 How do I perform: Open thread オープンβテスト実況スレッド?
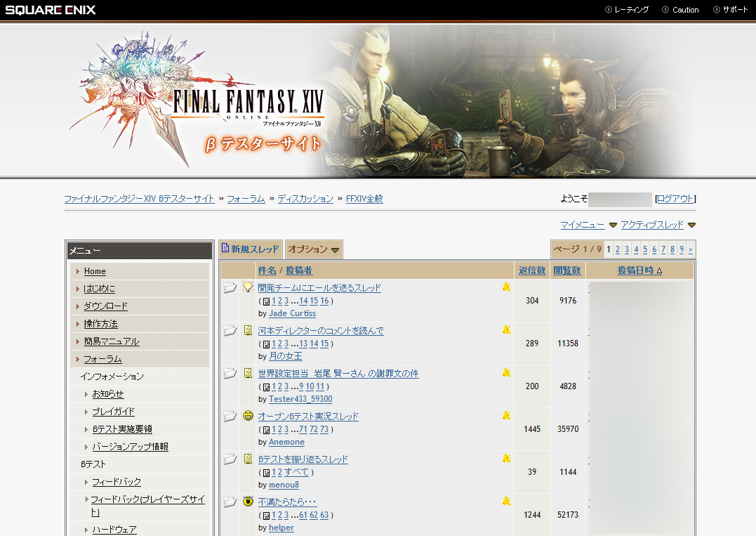click(308, 417)
